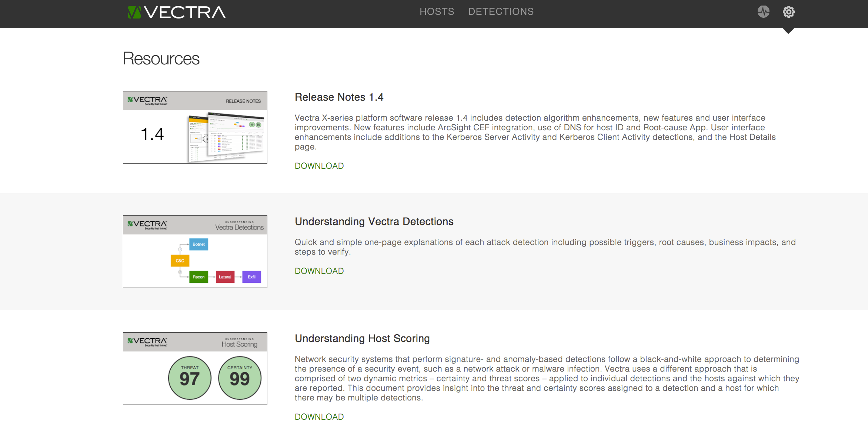Open the Host Scoring thumbnail
Screen dimensions: 868x436
(195, 369)
